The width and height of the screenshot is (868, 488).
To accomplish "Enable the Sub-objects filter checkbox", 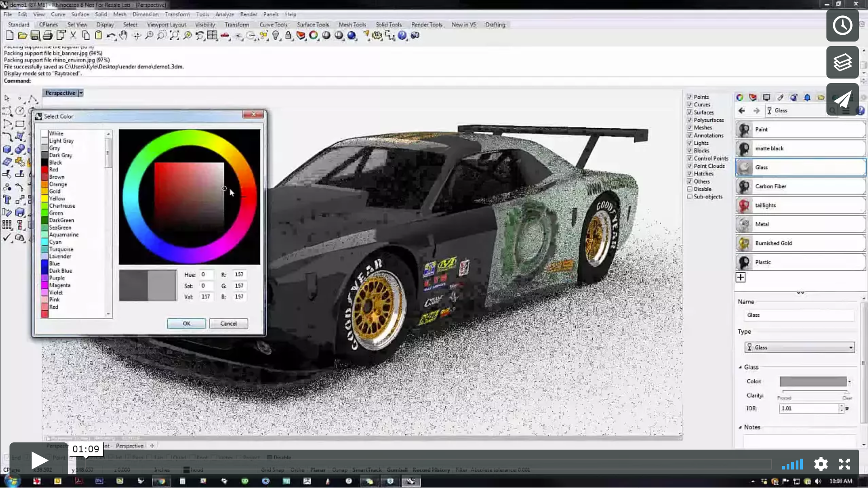I will (x=690, y=196).
